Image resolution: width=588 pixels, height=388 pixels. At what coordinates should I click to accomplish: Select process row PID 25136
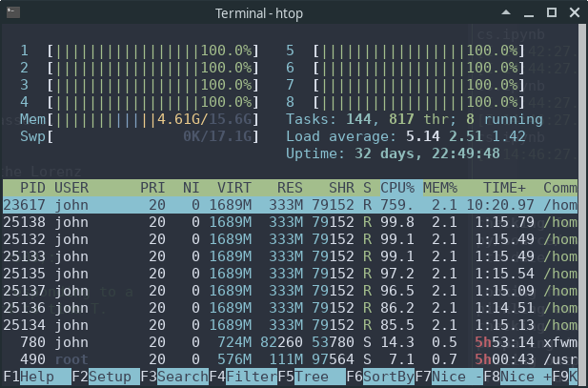[x=290, y=308]
